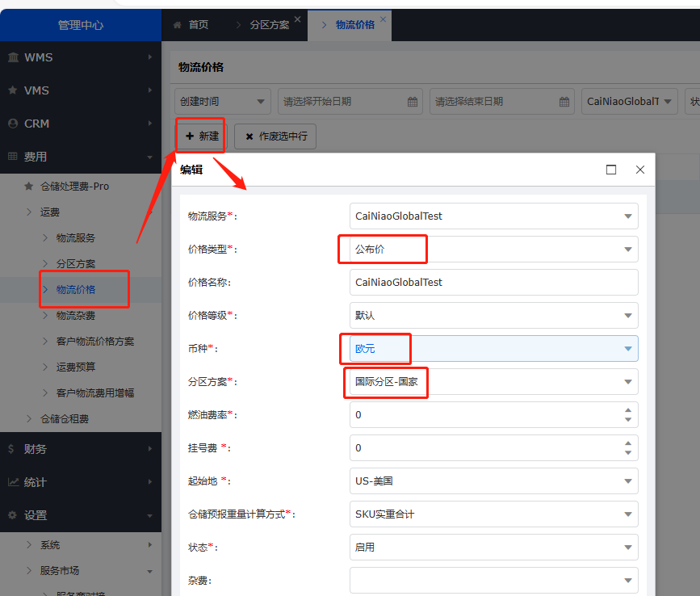The image size is (700, 596).
Task: Open 物流服务 in sidebar
Action: pos(75,238)
